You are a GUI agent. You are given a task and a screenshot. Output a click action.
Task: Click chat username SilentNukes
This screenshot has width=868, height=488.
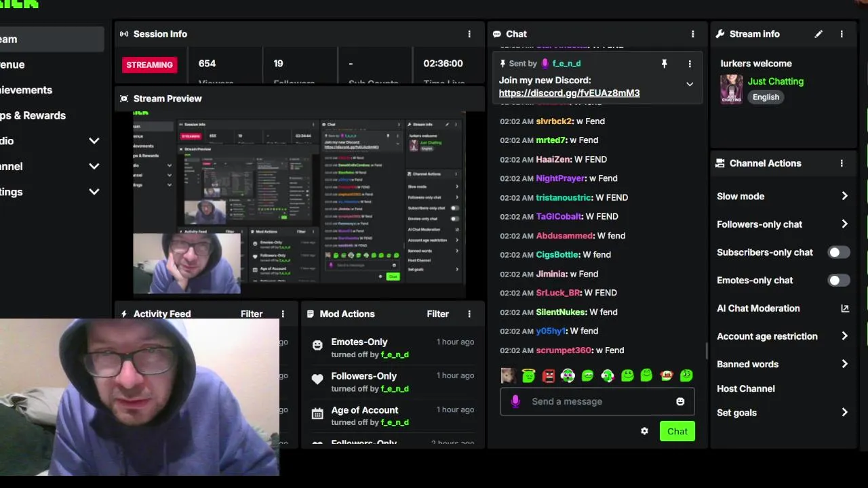point(560,312)
